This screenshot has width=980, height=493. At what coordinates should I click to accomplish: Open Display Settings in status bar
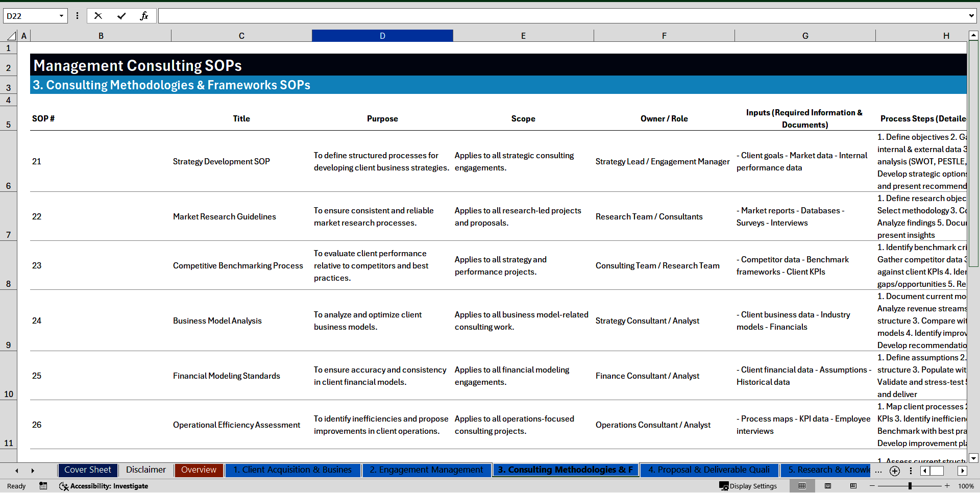(748, 486)
